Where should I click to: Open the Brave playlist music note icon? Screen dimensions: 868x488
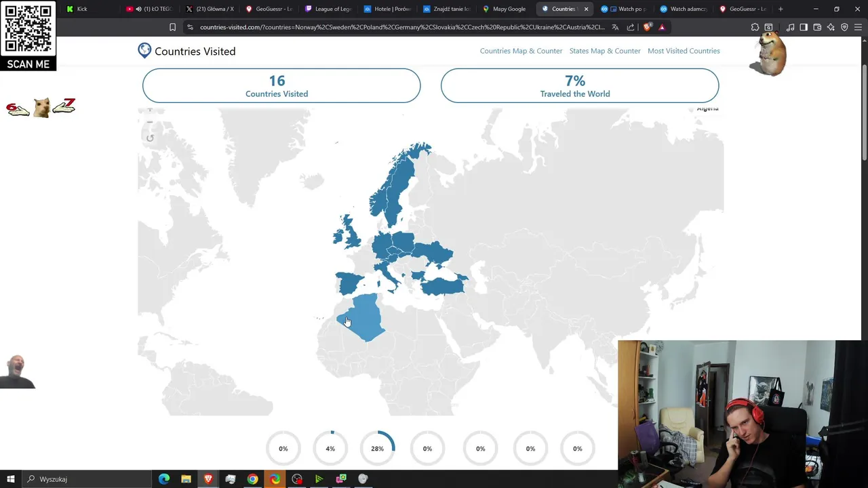coord(790,27)
